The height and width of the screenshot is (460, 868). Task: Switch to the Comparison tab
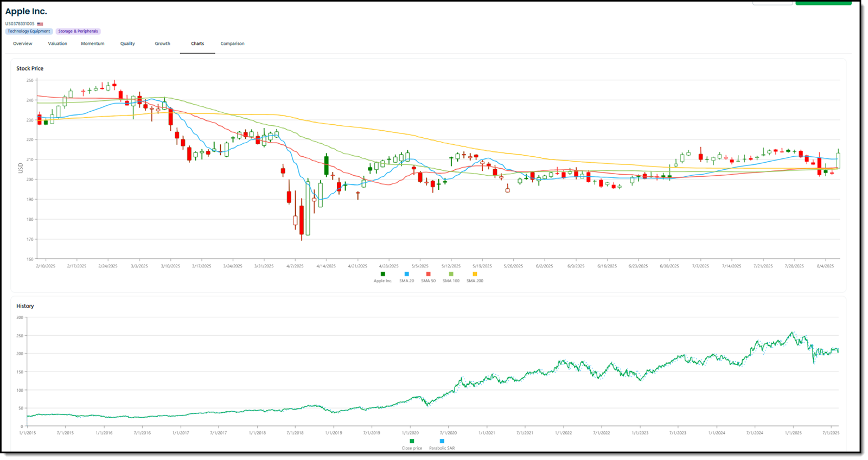click(x=232, y=43)
